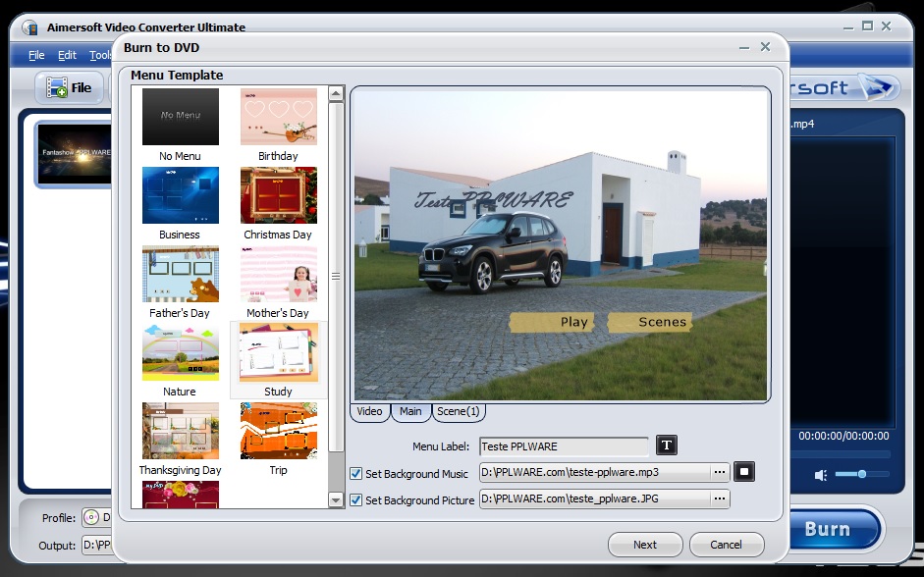Mute audio using the speaker icon

click(821, 475)
